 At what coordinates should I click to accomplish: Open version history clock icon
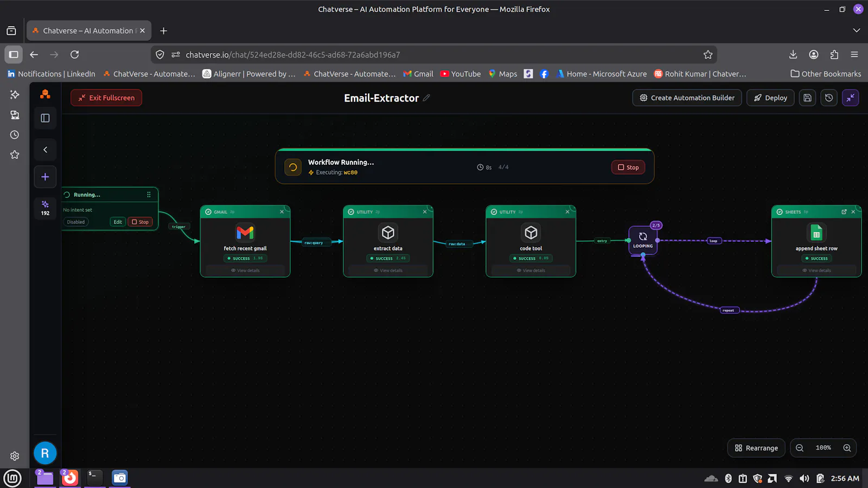[829, 98]
